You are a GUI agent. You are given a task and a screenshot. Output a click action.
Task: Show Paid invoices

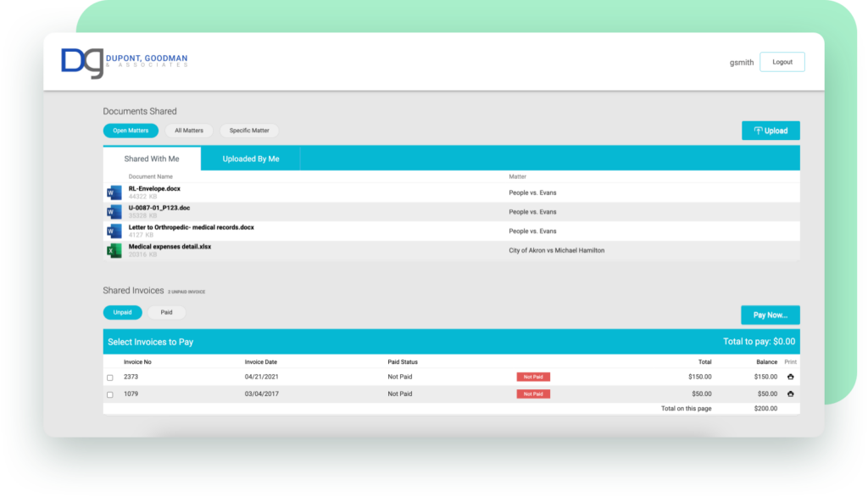(166, 312)
